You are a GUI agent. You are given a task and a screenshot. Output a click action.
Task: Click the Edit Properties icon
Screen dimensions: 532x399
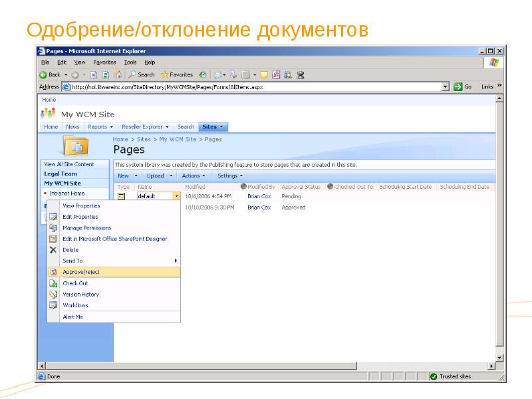pyautogui.click(x=53, y=217)
